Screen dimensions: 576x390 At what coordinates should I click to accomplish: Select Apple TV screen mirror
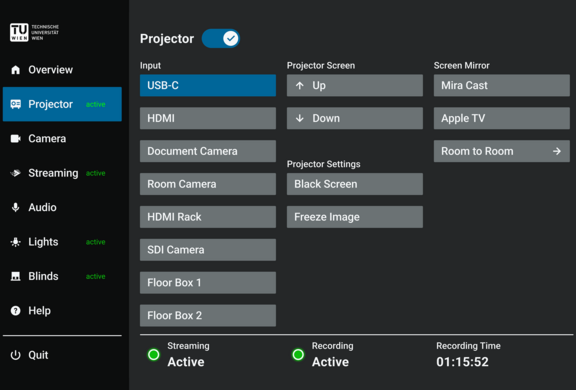(502, 118)
